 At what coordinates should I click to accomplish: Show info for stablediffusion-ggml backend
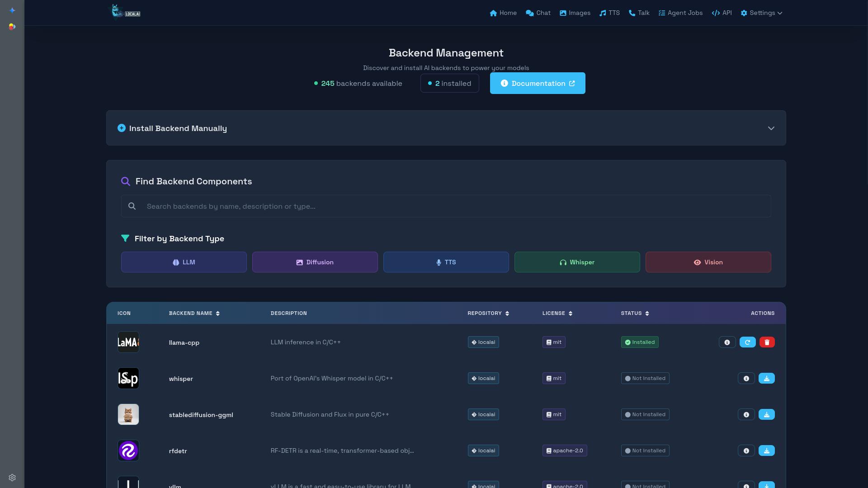point(746,414)
